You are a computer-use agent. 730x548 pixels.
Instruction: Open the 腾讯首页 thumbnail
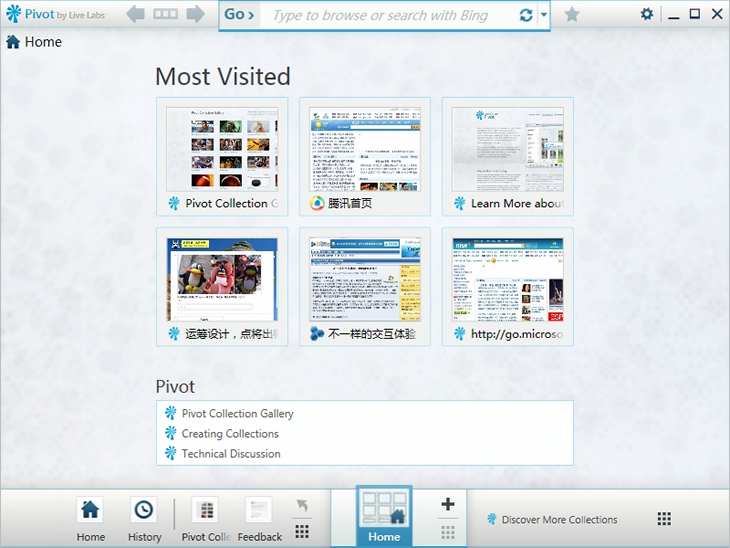[x=365, y=156]
